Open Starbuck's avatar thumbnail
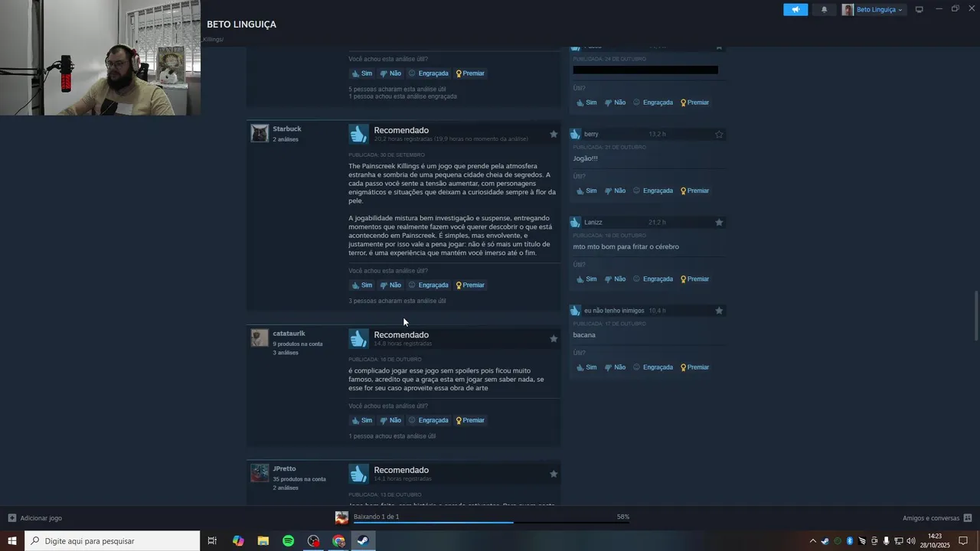 [260, 133]
